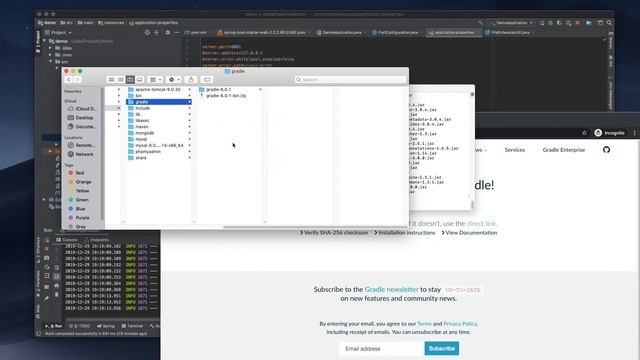Click the IntelliJ stop button in toolbar
640x360 pixels.
click(x=578, y=23)
